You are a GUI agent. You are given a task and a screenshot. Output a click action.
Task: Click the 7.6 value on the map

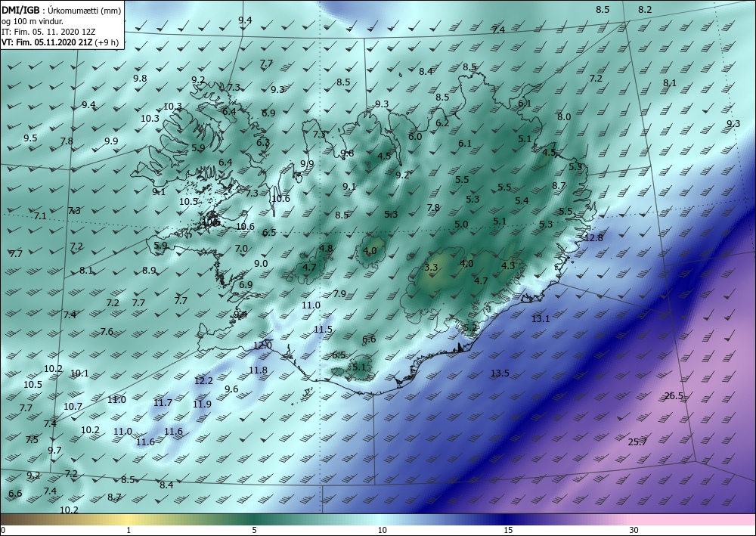click(x=107, y=332)
